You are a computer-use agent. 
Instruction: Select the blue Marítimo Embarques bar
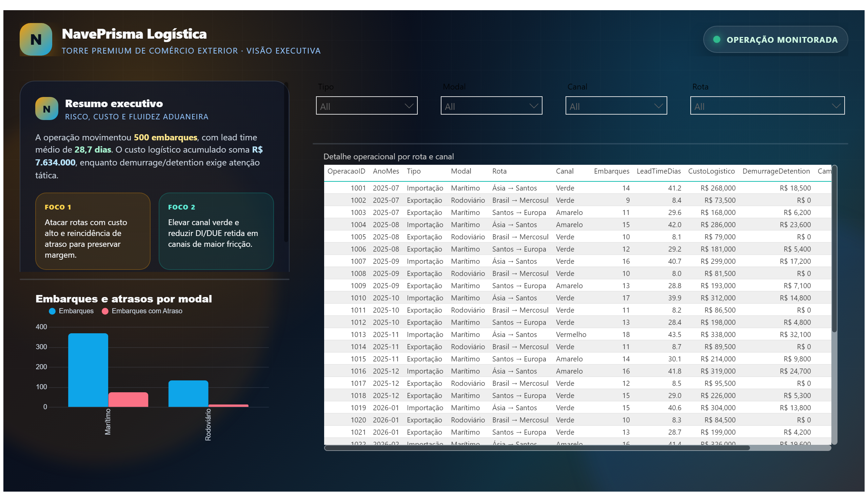88,370
